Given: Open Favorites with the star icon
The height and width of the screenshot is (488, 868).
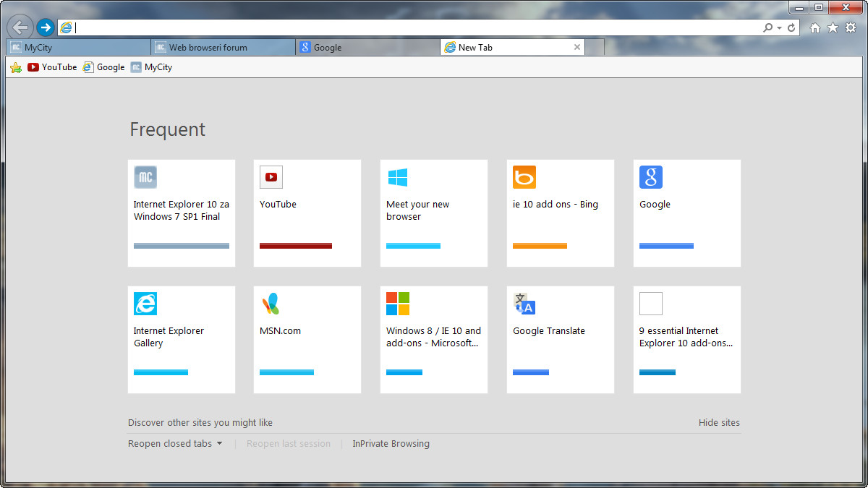Looking at the screenshot, I should point(833,27).
